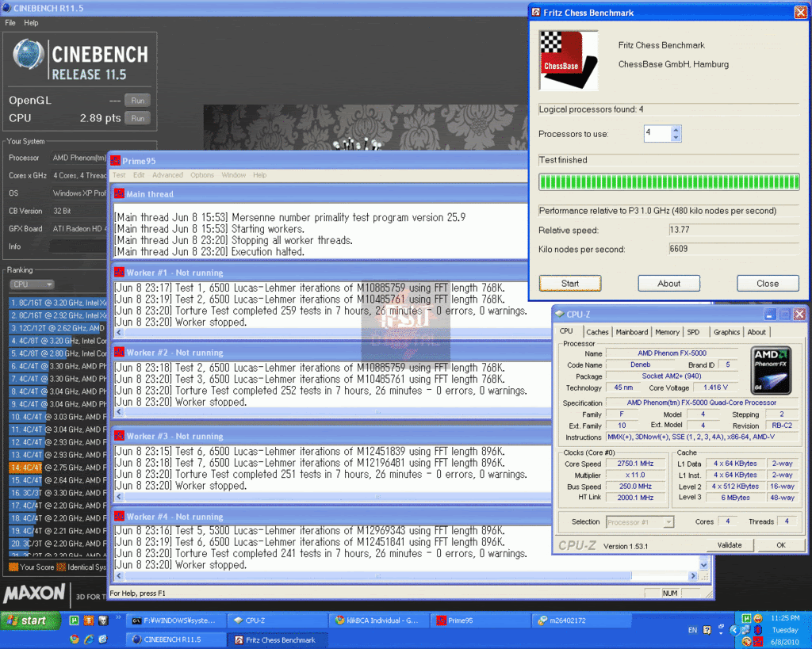Switch to the Caches tab in CPU-Z
The width and height of the screenshot is (812, 649).
click(597, 332)
